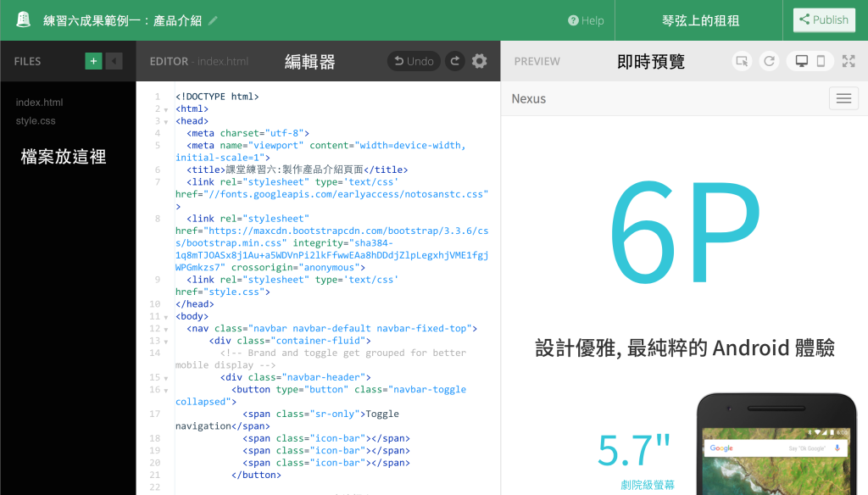This screenshot has width=868, height=495.
Task: Click the Publish button
Action: (x=824, y=20)
